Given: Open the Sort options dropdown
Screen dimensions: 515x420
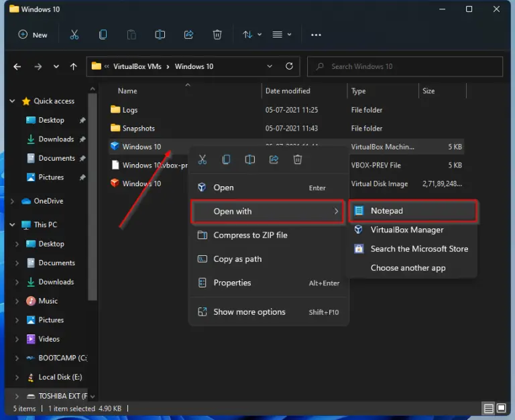Looking at the screenshot, I should [x=252, y=35].
